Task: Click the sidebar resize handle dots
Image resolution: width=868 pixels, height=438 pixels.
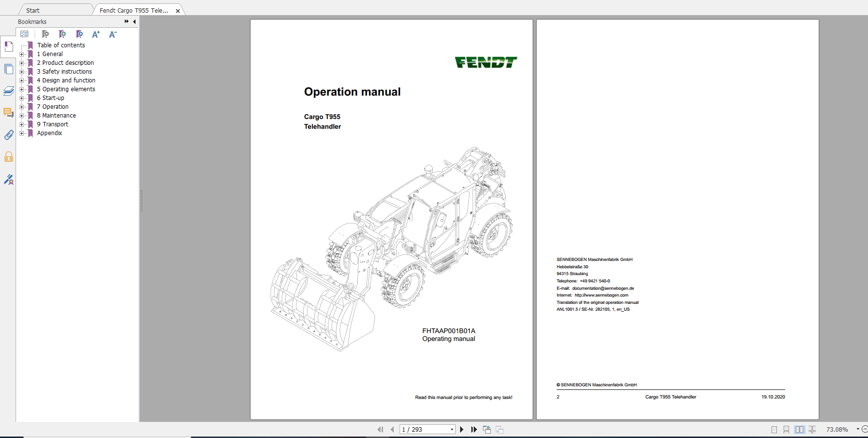Action: click(141, 201)
